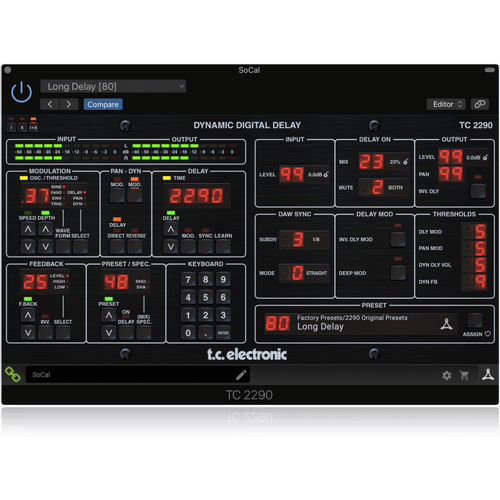Viewport: 500px width, 500px height.
Task: Toggle the REVERSE button
Action: (x=135, y=246)
